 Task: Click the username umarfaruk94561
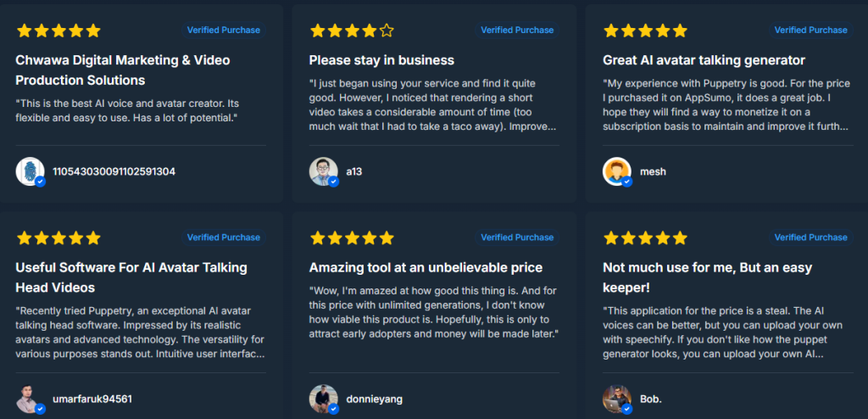click(92, 399)
